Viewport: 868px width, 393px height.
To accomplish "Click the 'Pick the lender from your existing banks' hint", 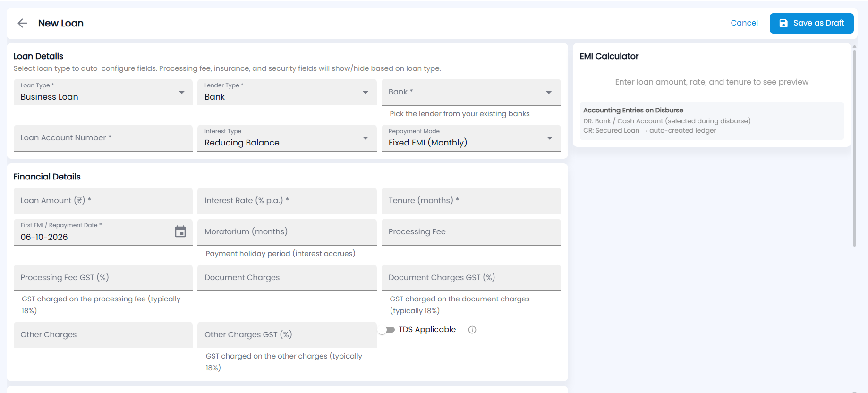I will click(x=460, y=114).
